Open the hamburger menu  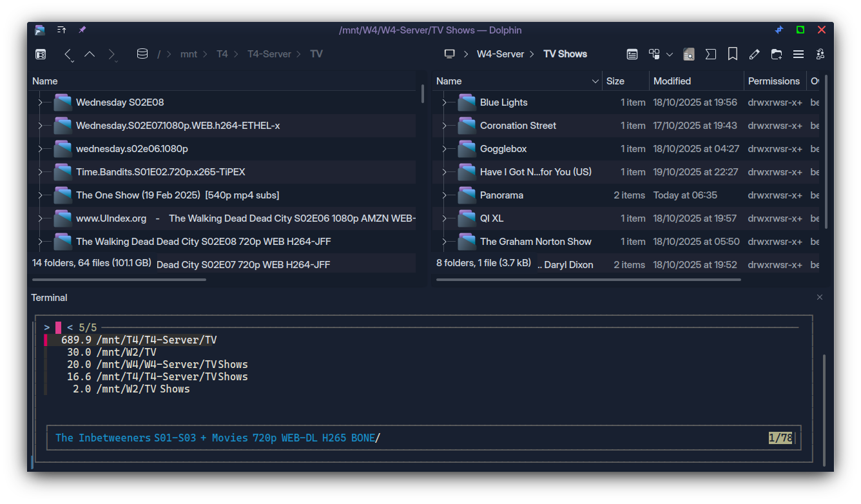798,54
